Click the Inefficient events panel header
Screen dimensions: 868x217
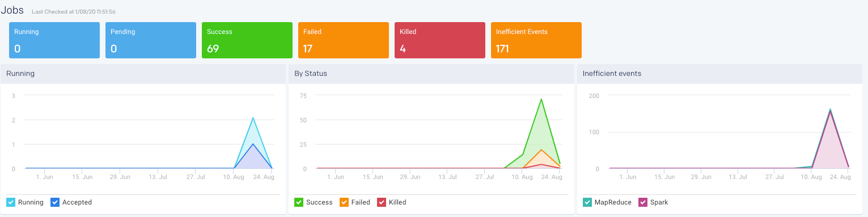tap(719, 74)
